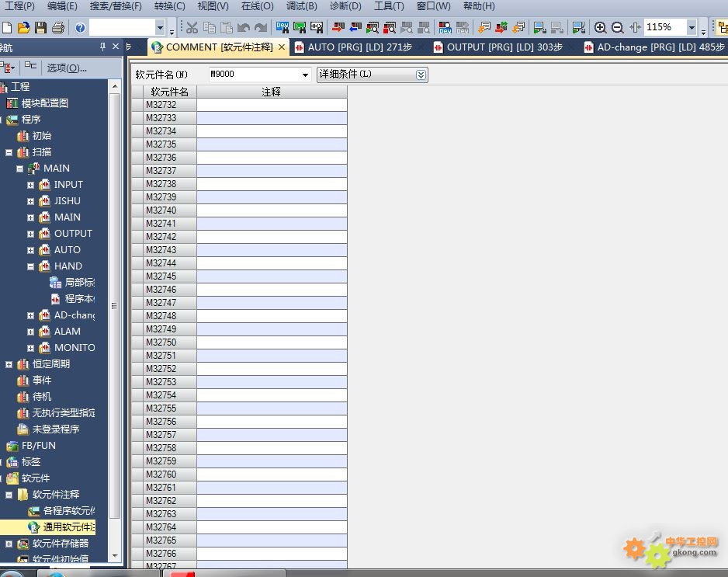Save the project with floppy icon
Viewport: 728px width, 577px height.
click(x=41, y=27)
